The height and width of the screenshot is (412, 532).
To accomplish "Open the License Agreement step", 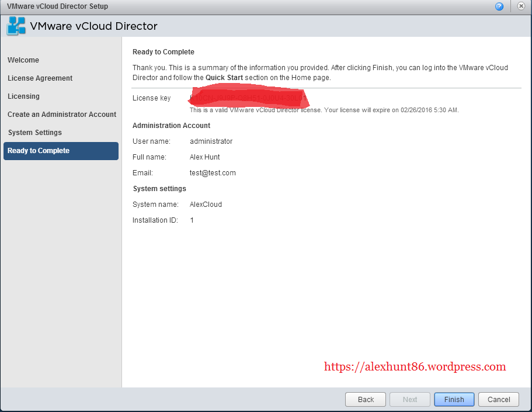I will pos(40,78).
